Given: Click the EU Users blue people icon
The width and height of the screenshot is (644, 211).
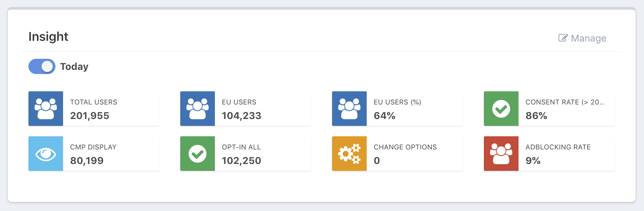Looking at the screenshot, I should (x=198, y=109).
